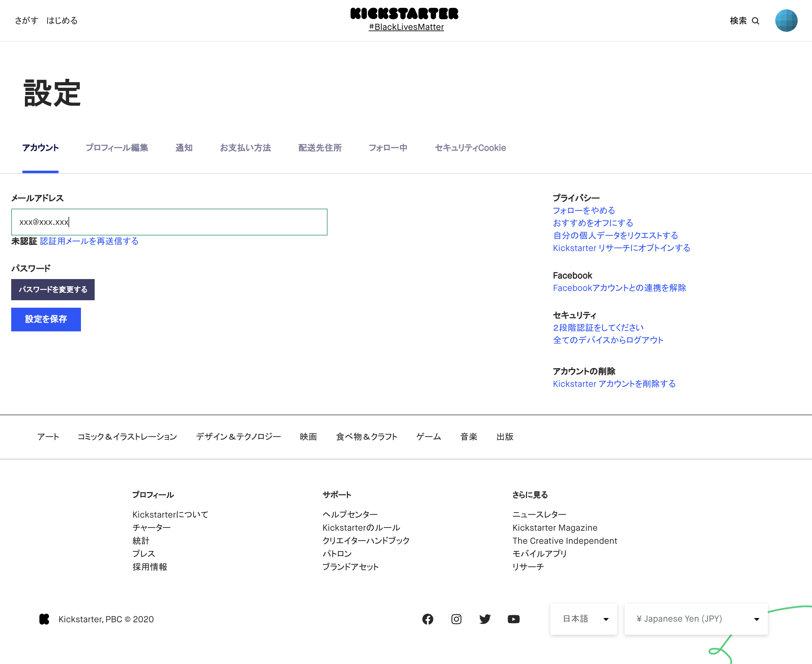Click チャーター footer link

(151, 528)
